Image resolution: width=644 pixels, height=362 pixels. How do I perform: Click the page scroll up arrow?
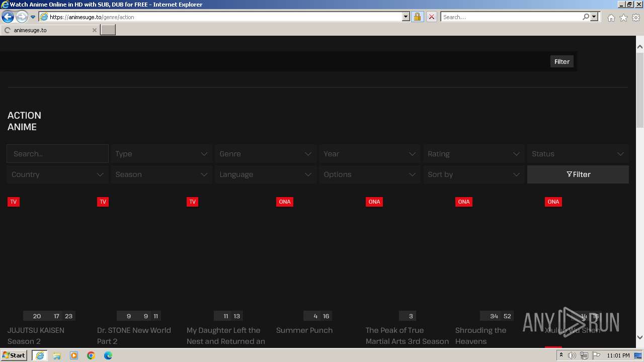pos(640,47)
